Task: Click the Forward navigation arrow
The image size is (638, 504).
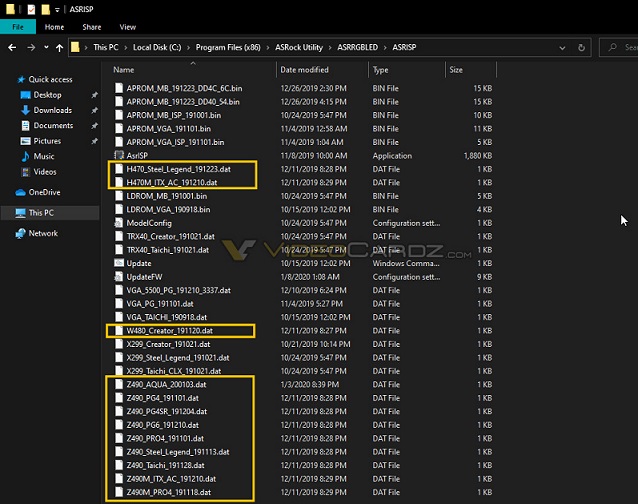Action: (x=31, y=48)
